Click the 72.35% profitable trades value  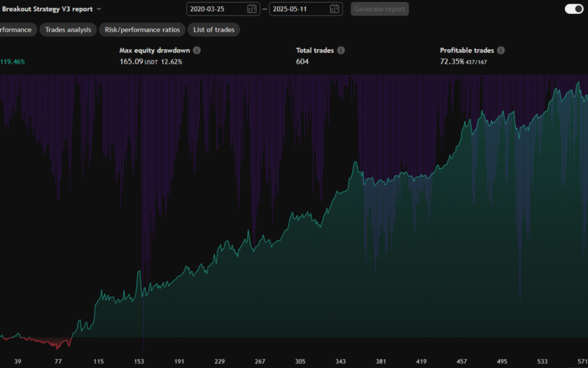point(452,62)
